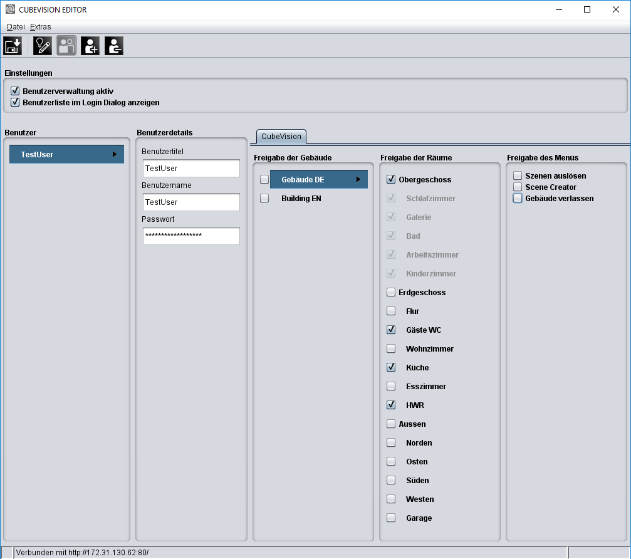Check the Westen checkbox
Viewport: 631px width, 559px height.
[x=391, y=499]
